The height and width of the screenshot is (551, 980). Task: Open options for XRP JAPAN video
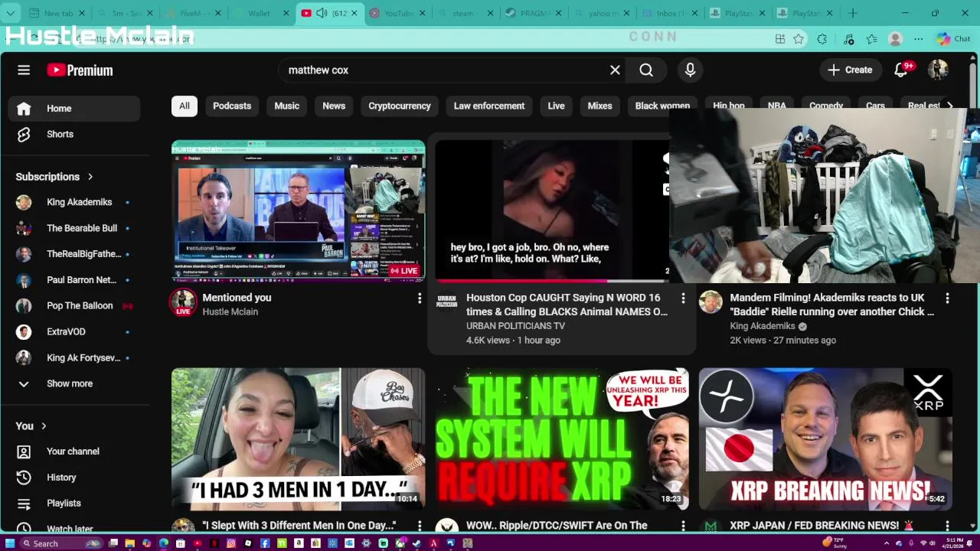[947, 526]
